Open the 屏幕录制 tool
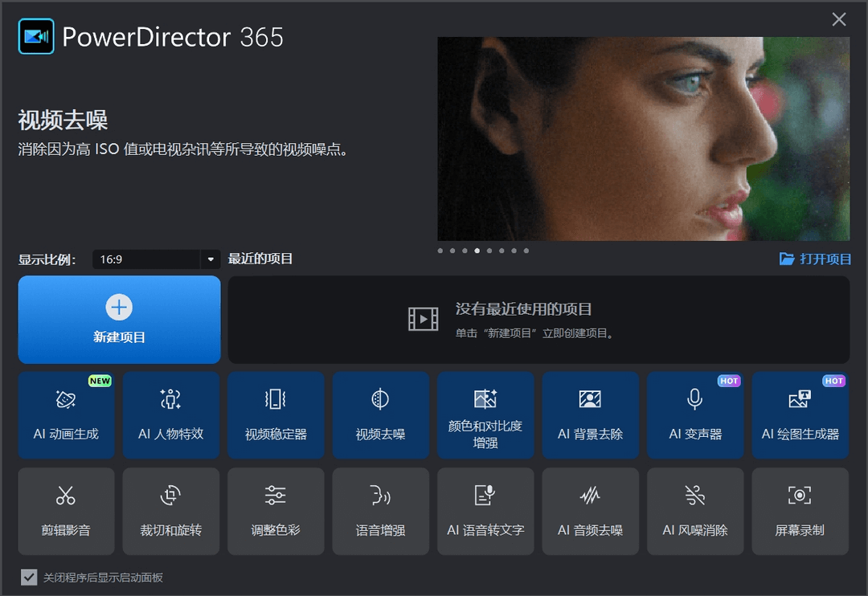The image size is (868, 596). pos(800,511)
